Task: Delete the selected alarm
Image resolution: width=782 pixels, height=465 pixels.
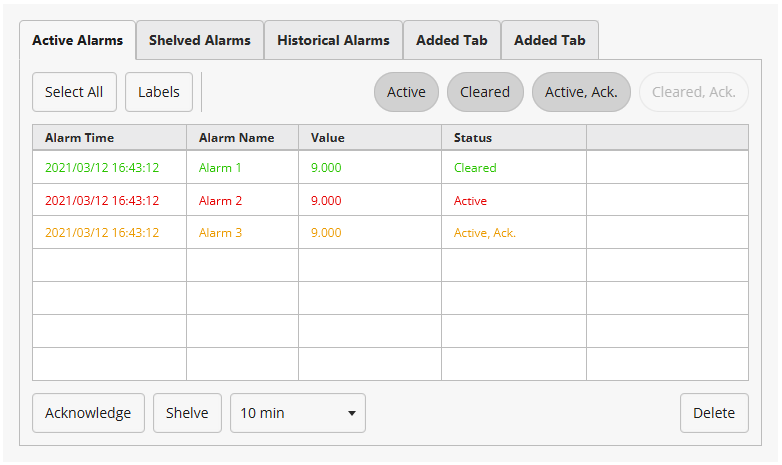Action: 714,413
